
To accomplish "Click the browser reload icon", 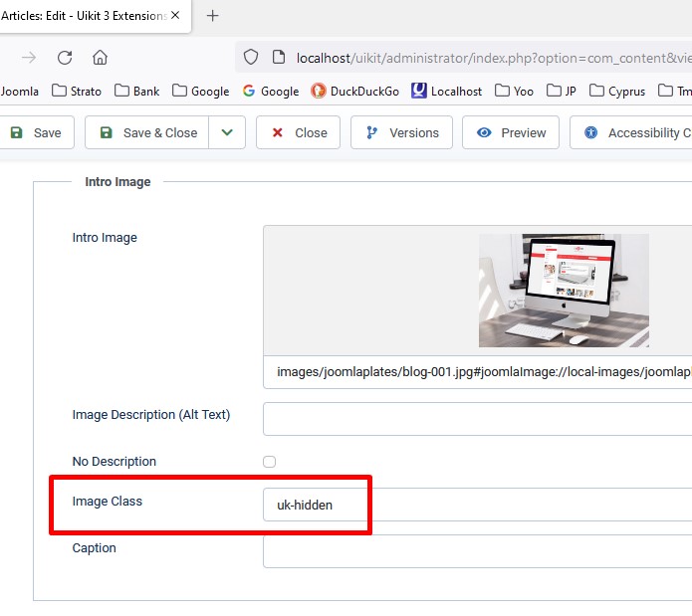I will pos(65,58).
